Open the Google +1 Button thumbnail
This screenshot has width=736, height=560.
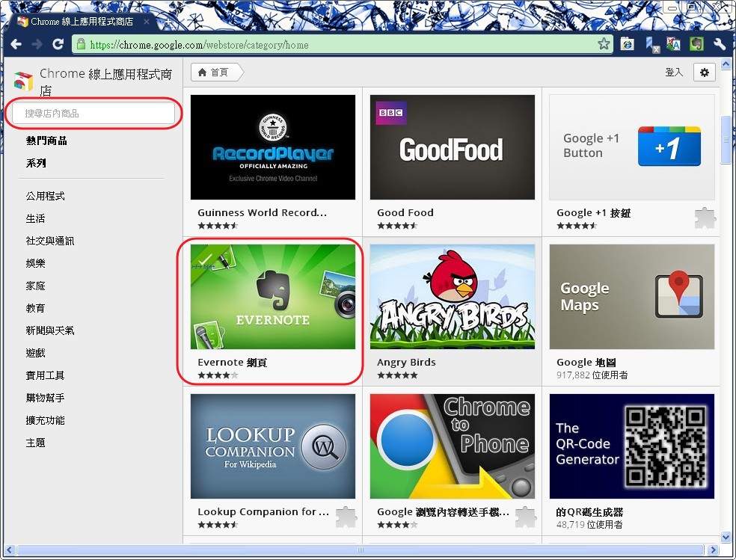pyautogui.click(x=632, y=147)
